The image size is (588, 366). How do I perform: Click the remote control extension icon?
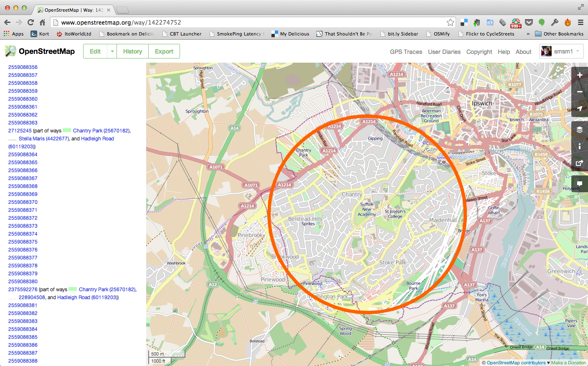[503, 22]
